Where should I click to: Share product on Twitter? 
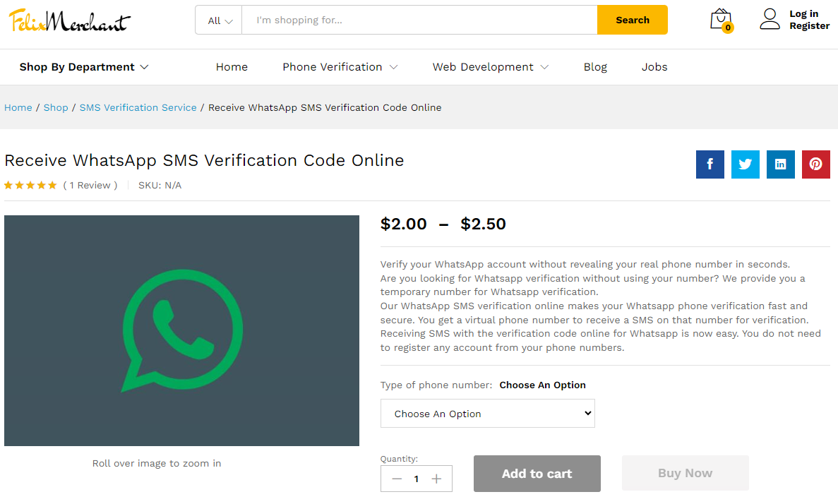coord(745,164)
